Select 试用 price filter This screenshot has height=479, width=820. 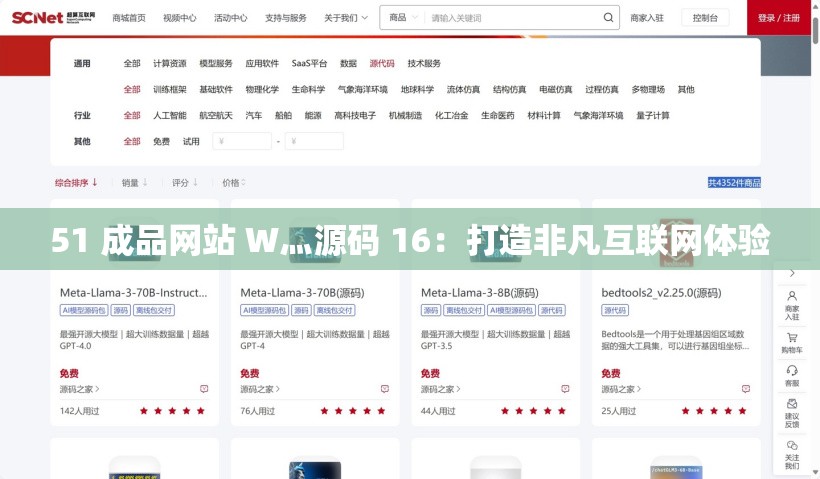tap(191, 141)
